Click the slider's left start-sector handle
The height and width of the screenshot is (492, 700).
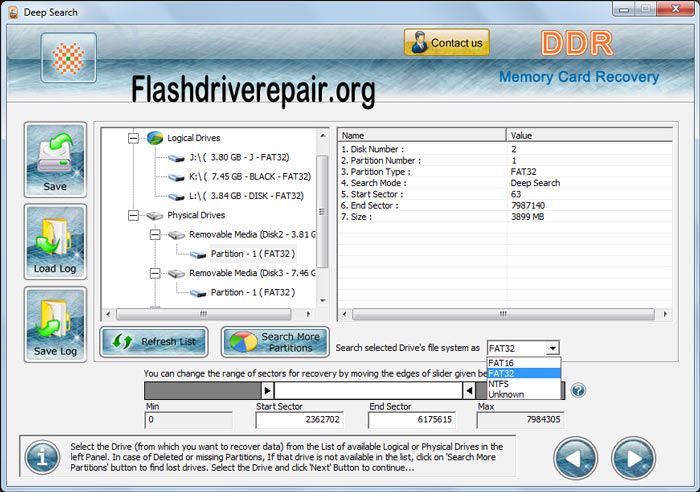267,391
